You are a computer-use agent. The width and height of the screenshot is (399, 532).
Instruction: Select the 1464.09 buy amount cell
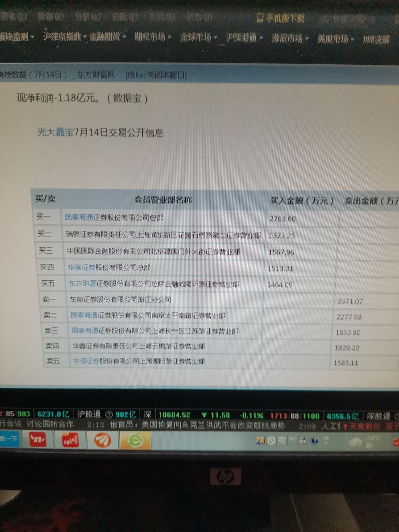coord(280,285)
